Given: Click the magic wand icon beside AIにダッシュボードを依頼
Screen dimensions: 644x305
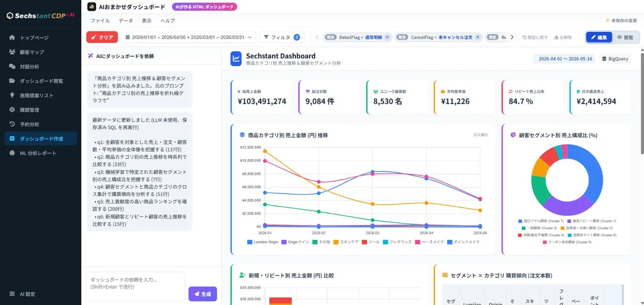Looking at the screenshot, I should click(x=91, y=56).
